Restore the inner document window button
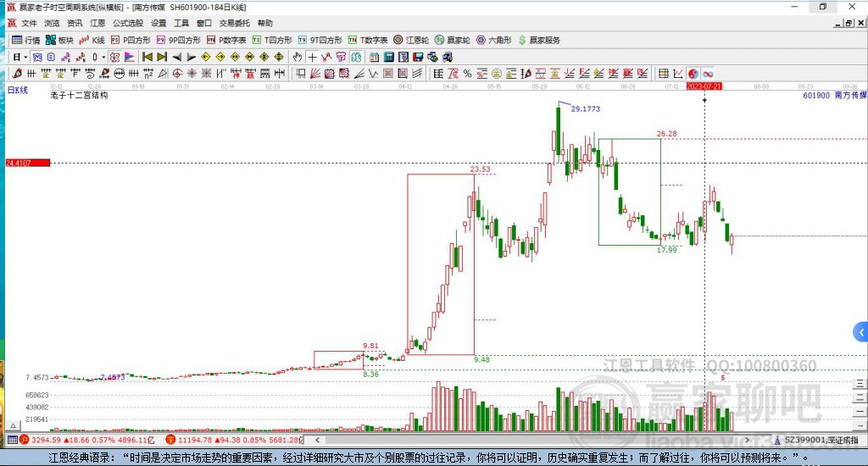868x466 pixels. pos(849,23)
